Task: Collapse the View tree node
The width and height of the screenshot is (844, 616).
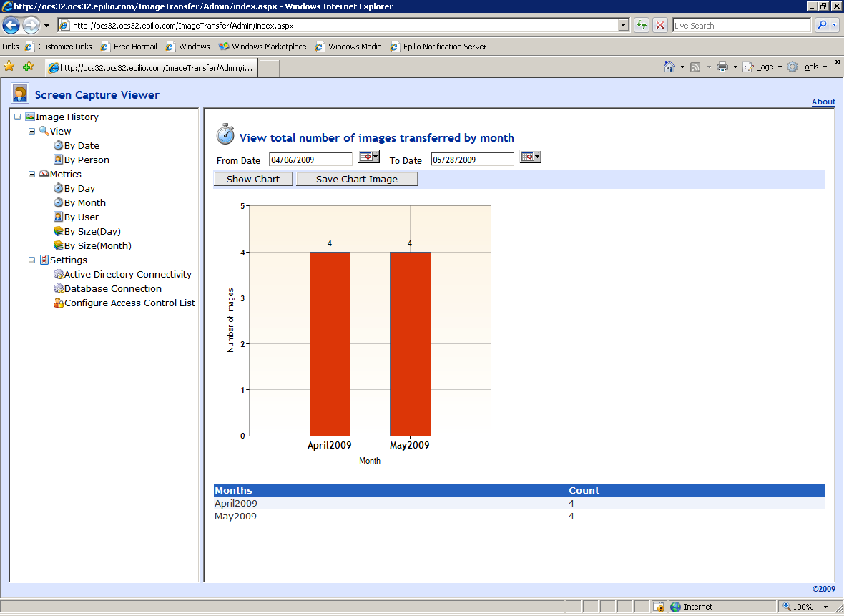Action: pos(31,132)
